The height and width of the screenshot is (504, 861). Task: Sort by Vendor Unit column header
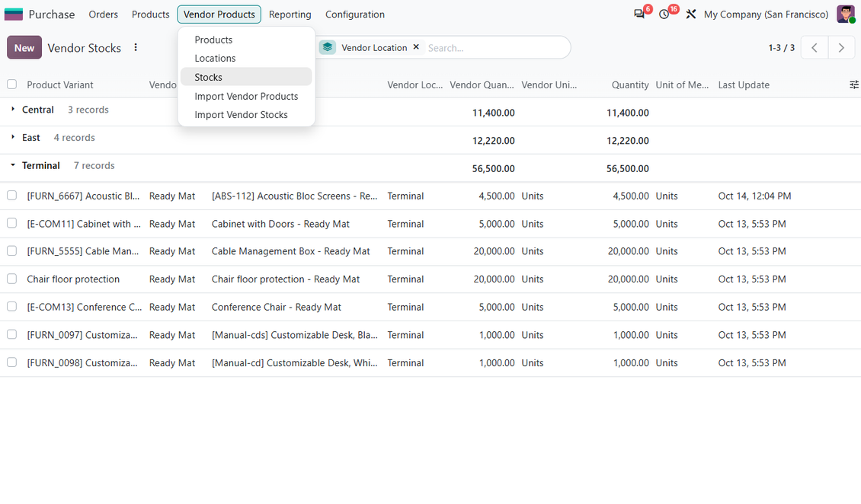pos(549,85)
